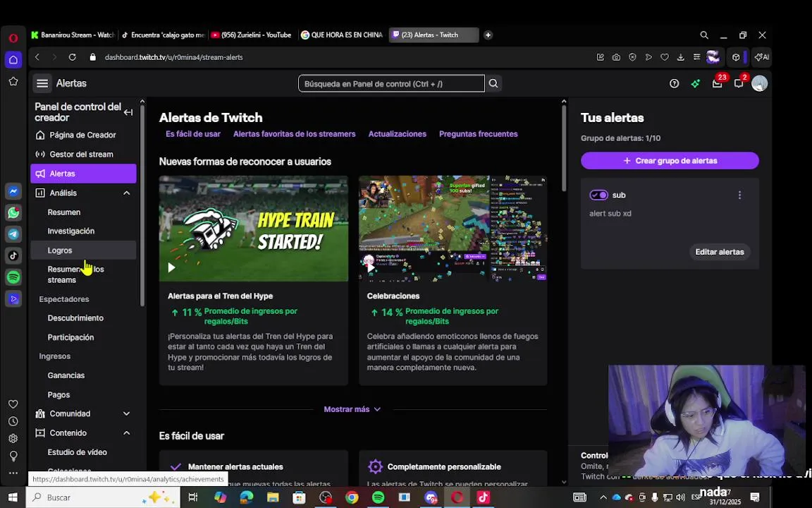The height and width of the screenshot is (508, 812).
Task: Toggle the sub alert group switch
Action: click(598, 195)
